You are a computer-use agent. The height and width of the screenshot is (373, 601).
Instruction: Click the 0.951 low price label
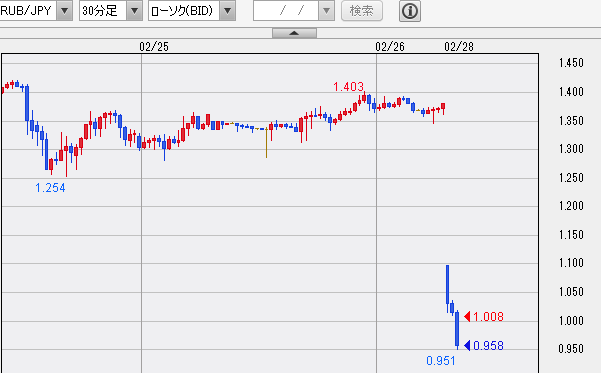pos(441,361)
